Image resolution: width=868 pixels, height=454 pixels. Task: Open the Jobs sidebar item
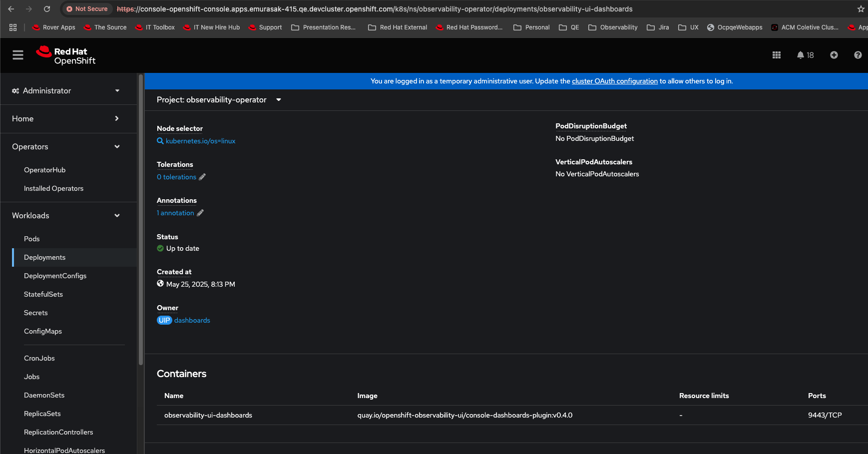pos(31,377)
